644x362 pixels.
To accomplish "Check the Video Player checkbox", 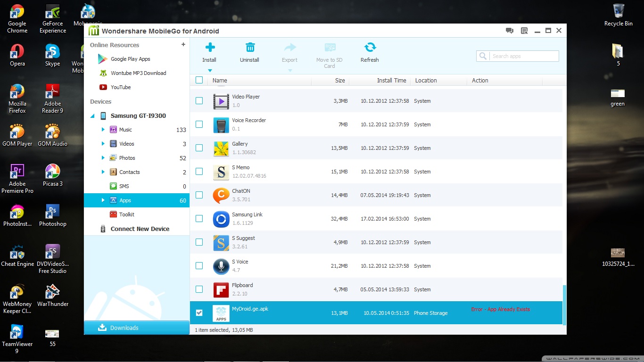I will point(199,101).
